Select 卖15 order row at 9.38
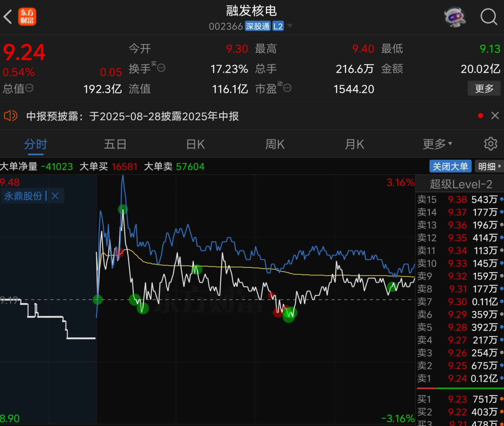Screen dimensions: 504x426 click(x=460, y=199)
